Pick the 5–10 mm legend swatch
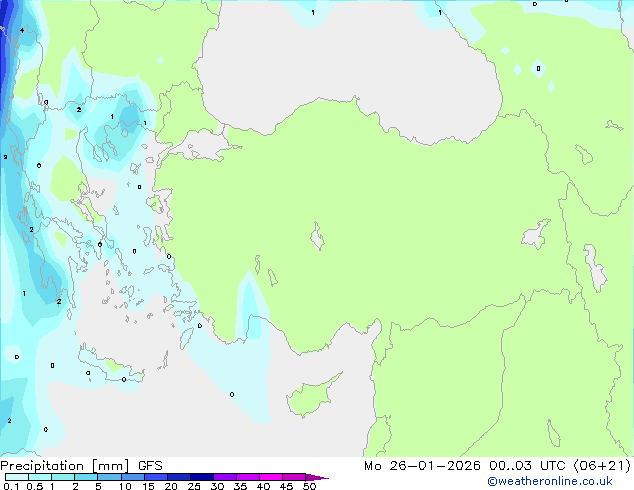Screen dimensions: 634x490 [x=109, y=477]
